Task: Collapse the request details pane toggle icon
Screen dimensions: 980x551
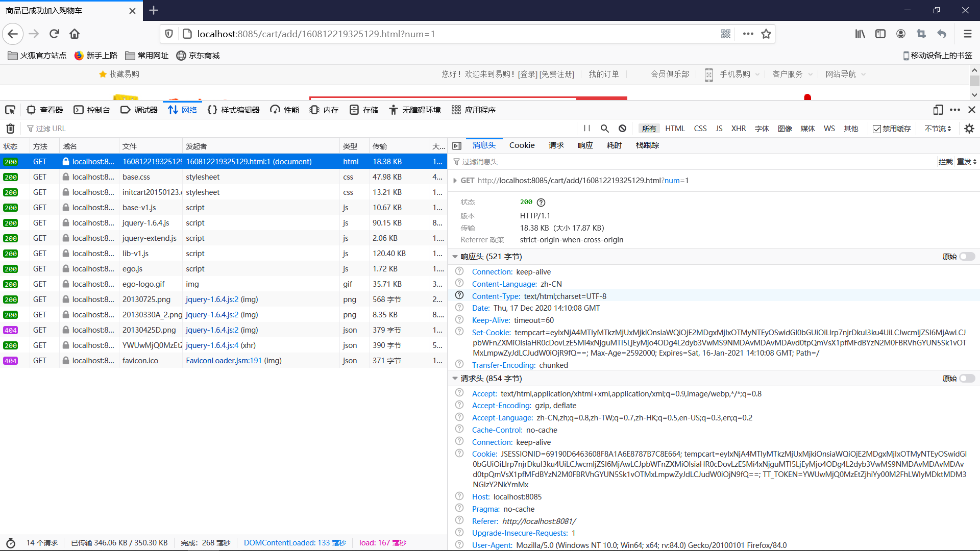Action: tap(457, 146)
